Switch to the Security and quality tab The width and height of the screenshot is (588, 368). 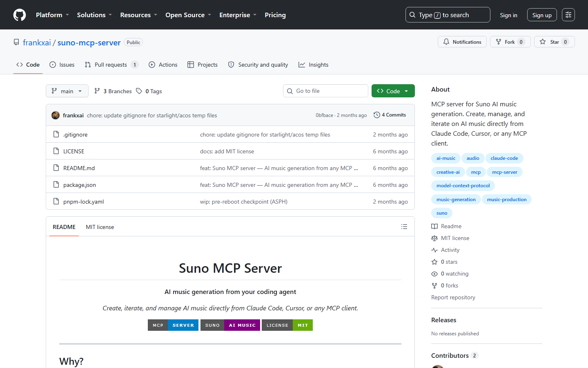coord(258,65)
